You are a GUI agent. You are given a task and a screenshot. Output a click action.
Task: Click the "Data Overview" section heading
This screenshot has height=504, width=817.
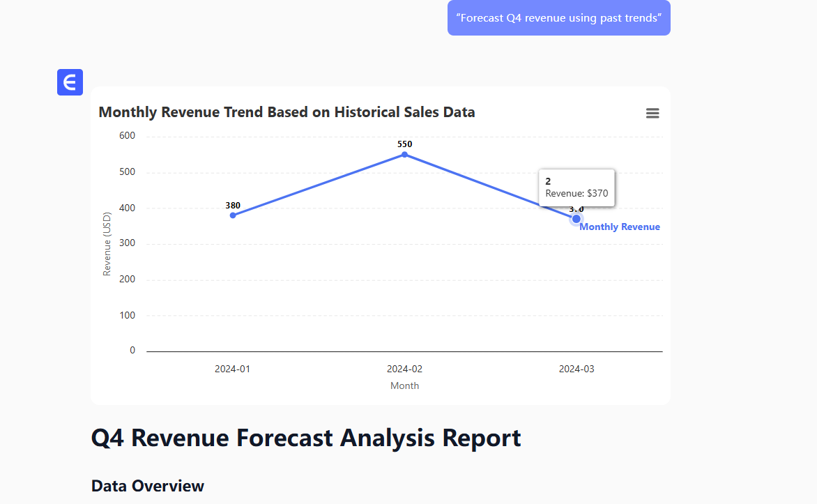point(148,486)
